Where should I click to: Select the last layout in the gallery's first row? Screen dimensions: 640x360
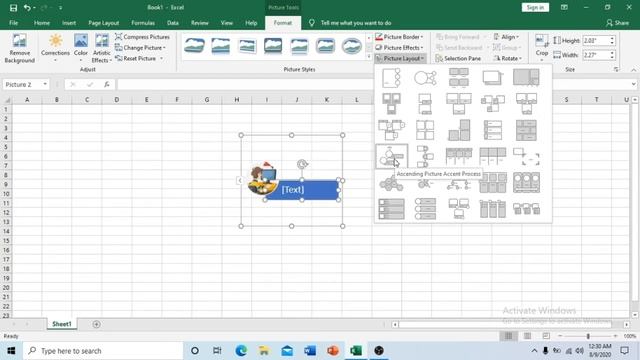click(526, 78)
